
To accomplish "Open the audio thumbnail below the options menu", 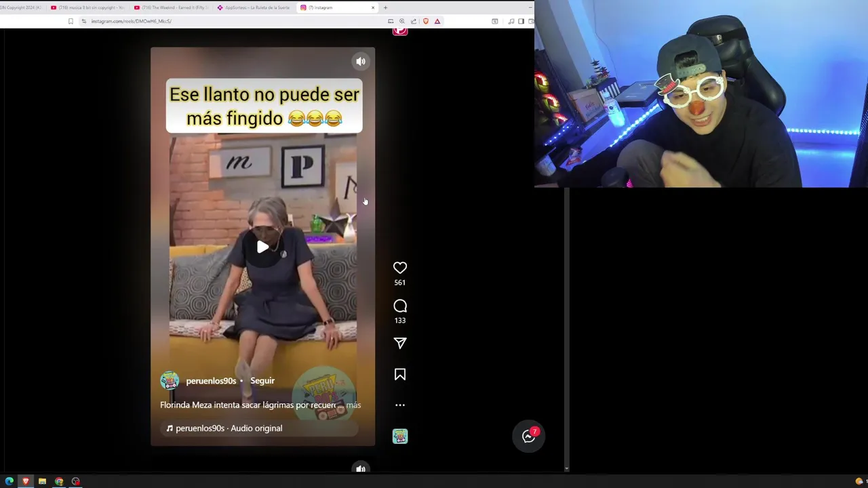I will click(400, 436).
